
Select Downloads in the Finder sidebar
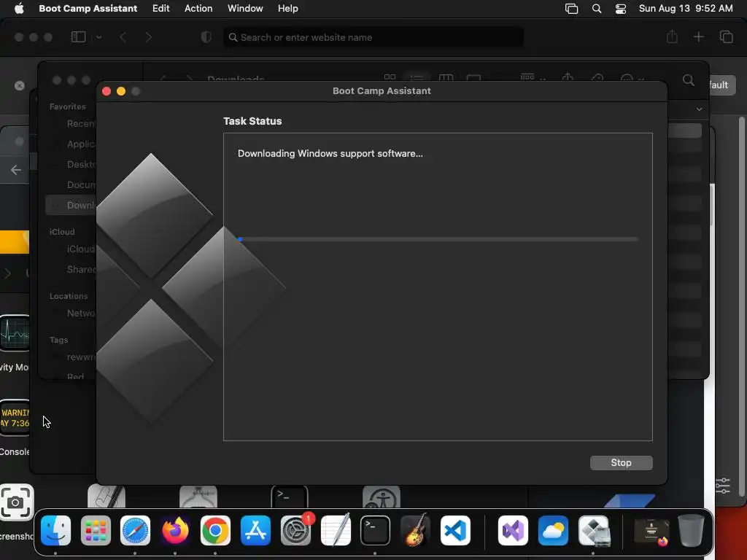pos(71,205)
